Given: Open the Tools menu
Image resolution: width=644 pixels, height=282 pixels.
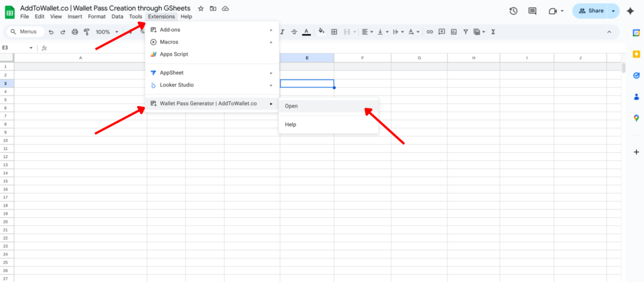Looking at the screenshot, I should (135, 17).
